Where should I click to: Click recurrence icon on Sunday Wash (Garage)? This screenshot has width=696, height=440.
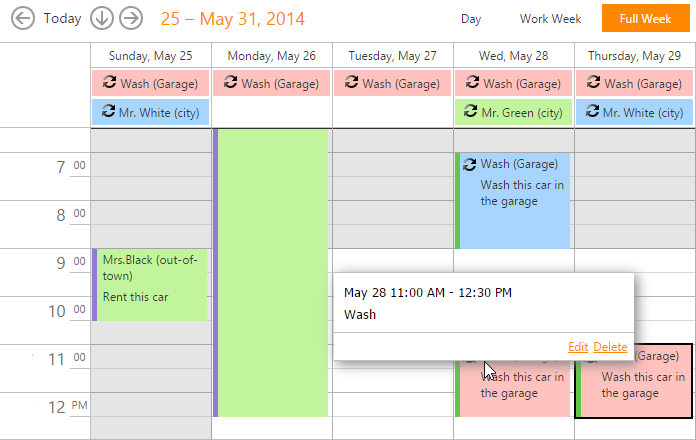110,83
